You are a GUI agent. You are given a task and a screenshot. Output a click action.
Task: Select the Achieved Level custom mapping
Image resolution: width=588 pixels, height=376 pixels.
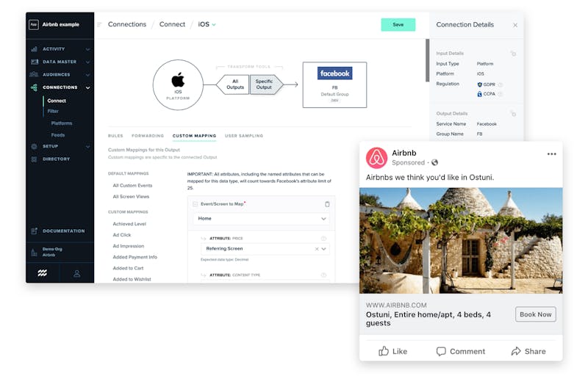(129, 224)
